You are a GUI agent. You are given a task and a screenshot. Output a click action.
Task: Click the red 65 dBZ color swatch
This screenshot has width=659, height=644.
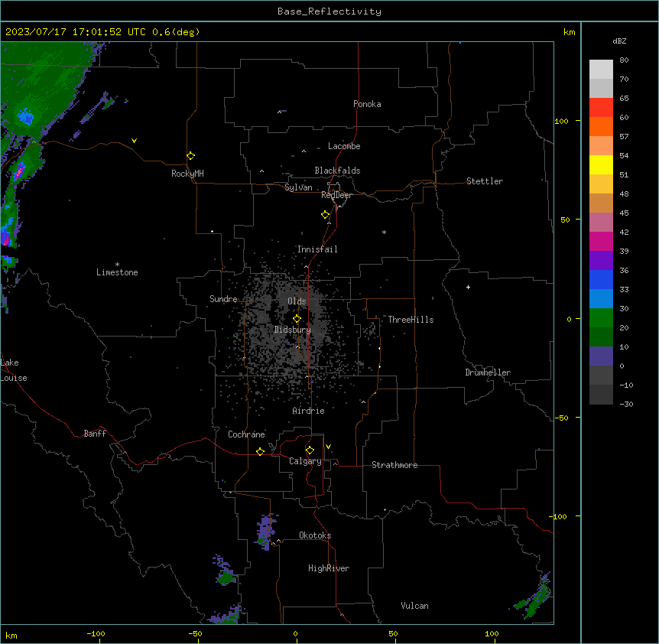coord(601,107)
